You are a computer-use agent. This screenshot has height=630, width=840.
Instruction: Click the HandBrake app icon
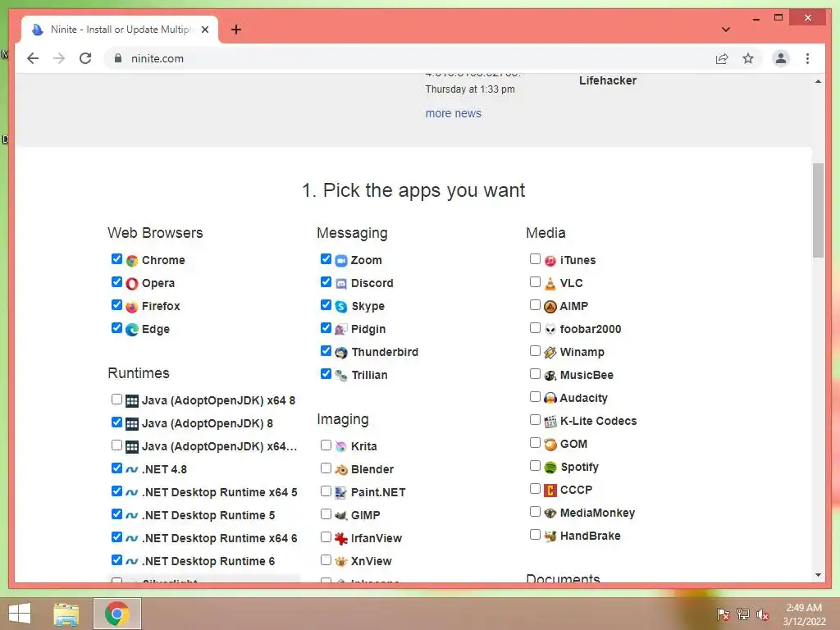550,536
